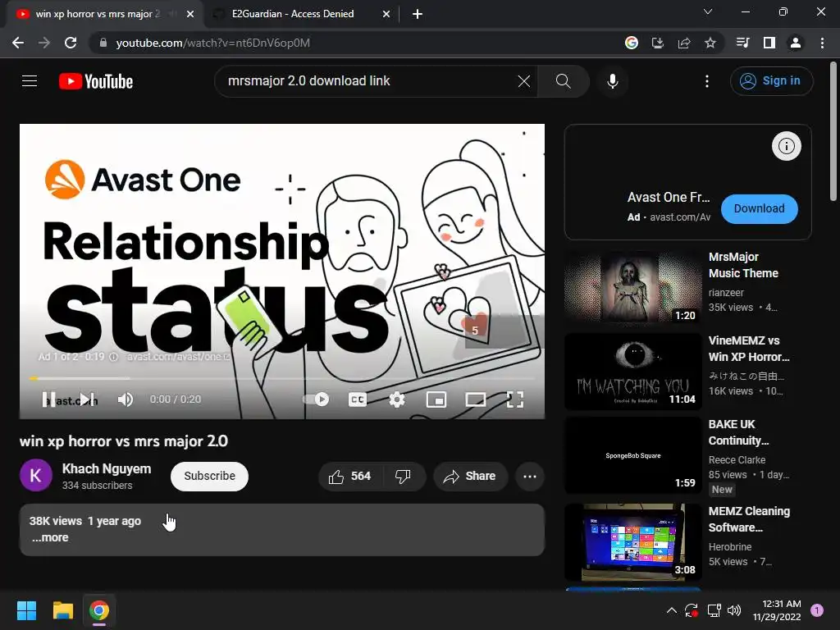Toggle autoplay switch in player
The height and width of the screenshot is (630, 840).
click(316, 399)
